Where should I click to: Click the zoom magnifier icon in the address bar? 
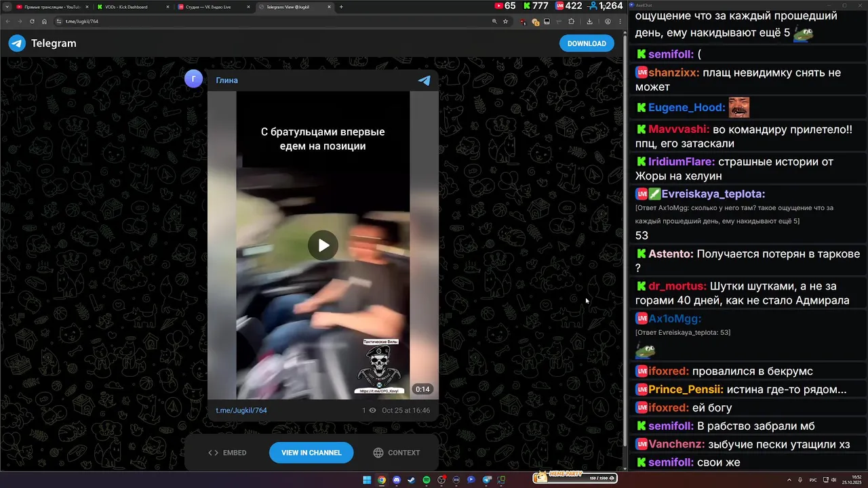pos(494,21)
